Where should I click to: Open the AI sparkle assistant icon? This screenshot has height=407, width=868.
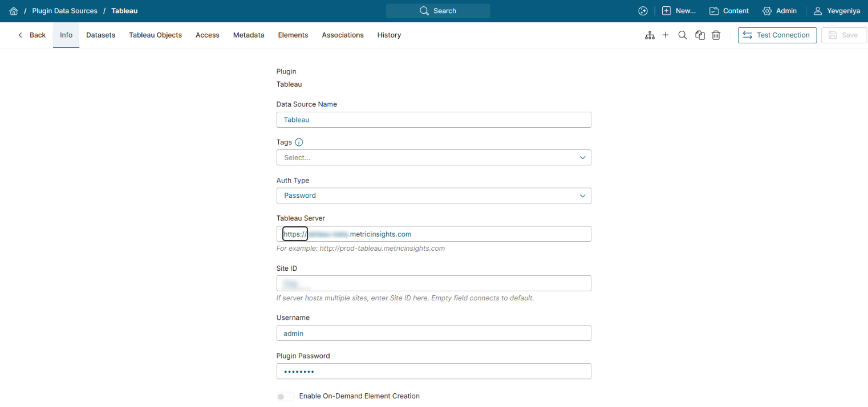click(643, 11)
